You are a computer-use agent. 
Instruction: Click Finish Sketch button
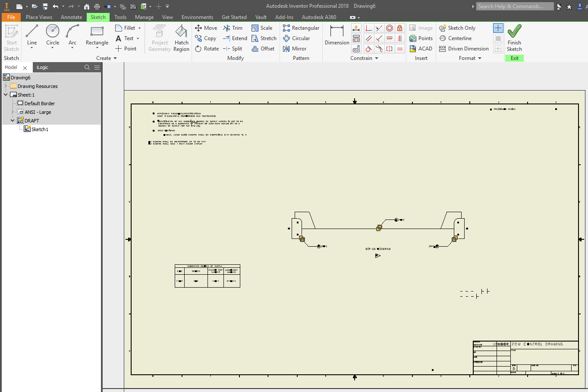click(514, 38)
